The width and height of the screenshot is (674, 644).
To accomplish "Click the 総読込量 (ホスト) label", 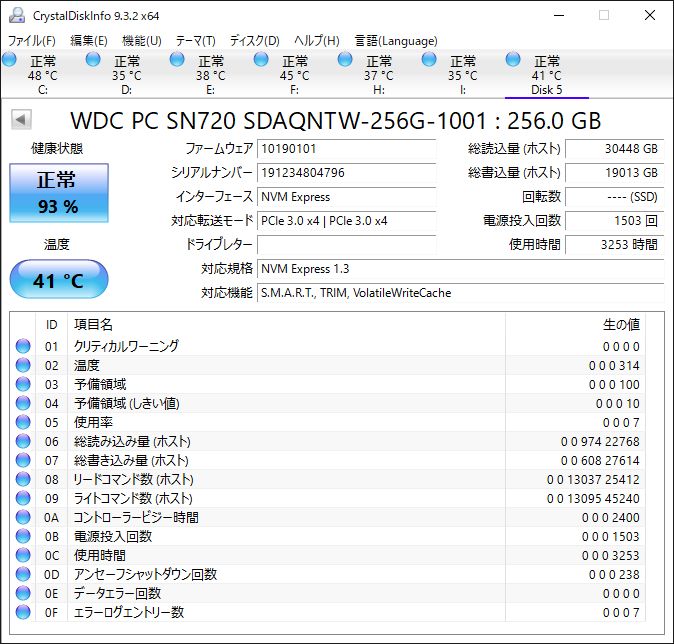I will tap(514, 149).
